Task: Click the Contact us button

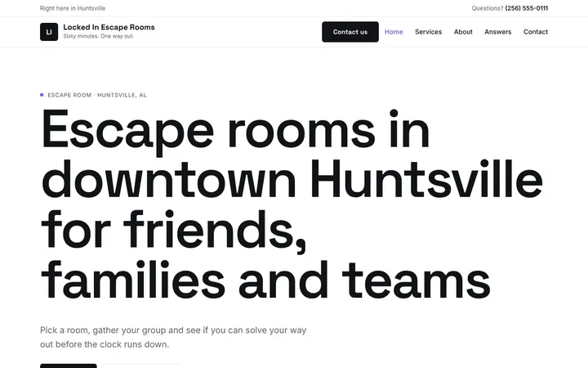Action: click(x=350, y=32)
